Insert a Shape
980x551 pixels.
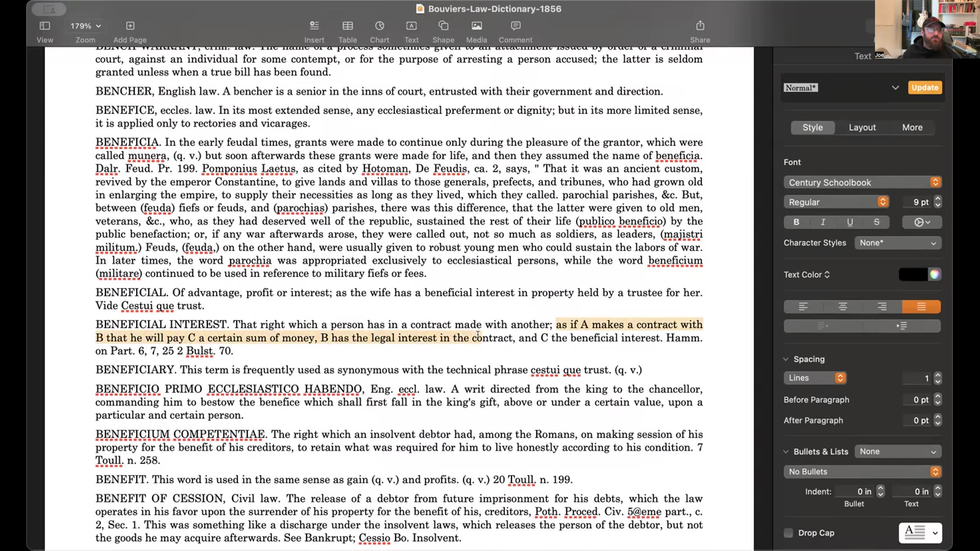[443, 31]
